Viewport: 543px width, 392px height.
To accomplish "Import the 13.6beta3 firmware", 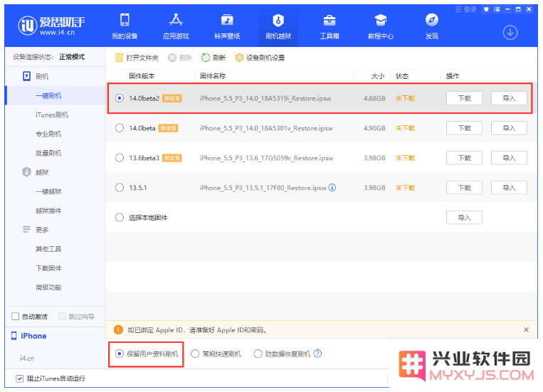I will tap(509, 158).
